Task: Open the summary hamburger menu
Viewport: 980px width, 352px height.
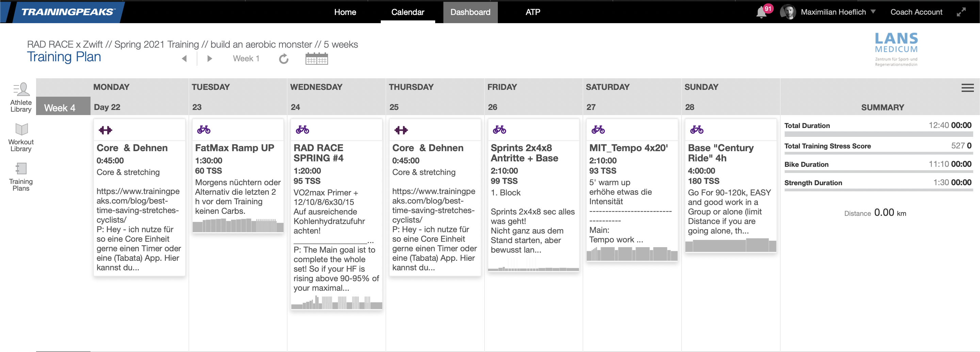Action: pos(967,88)
